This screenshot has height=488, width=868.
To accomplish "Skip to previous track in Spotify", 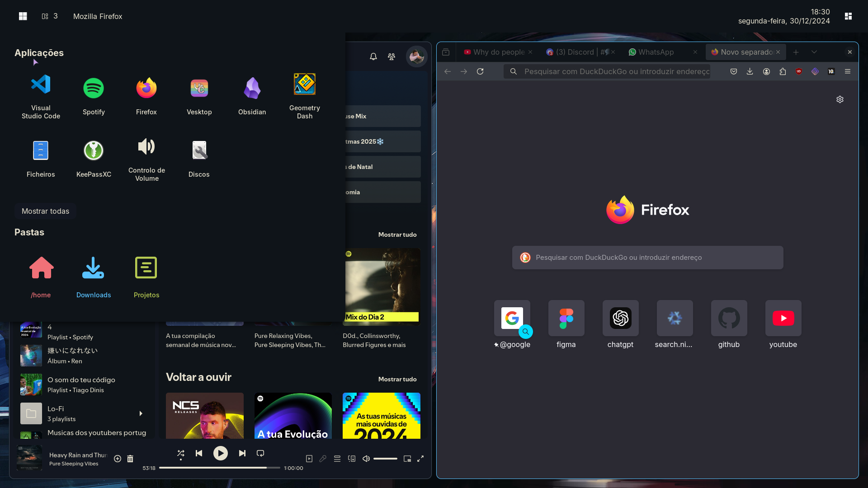I will click(x=199, y=453).
